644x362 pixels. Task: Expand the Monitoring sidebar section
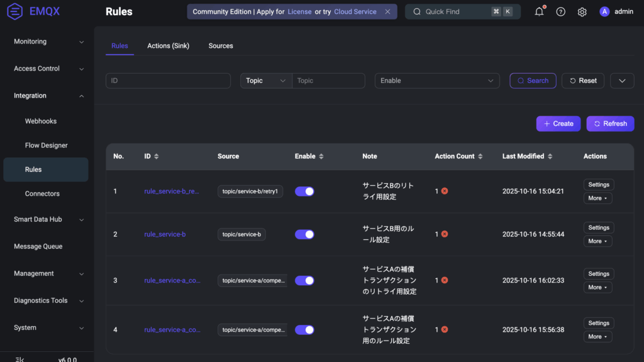pos(49,42)
